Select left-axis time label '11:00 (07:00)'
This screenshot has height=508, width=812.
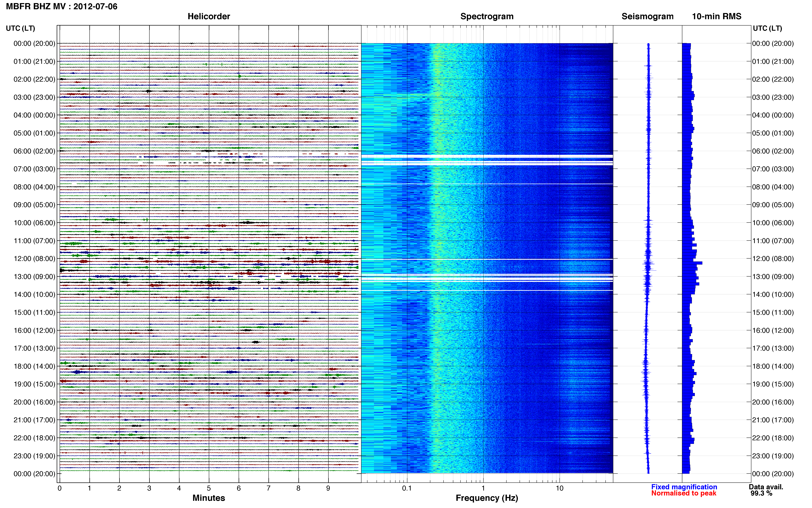(x=34, y=241)
